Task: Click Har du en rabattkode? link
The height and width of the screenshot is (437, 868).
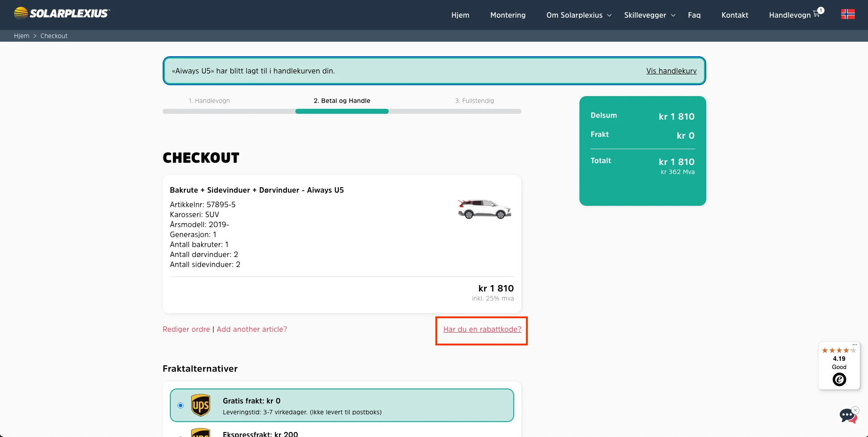Action: [482, 329]
